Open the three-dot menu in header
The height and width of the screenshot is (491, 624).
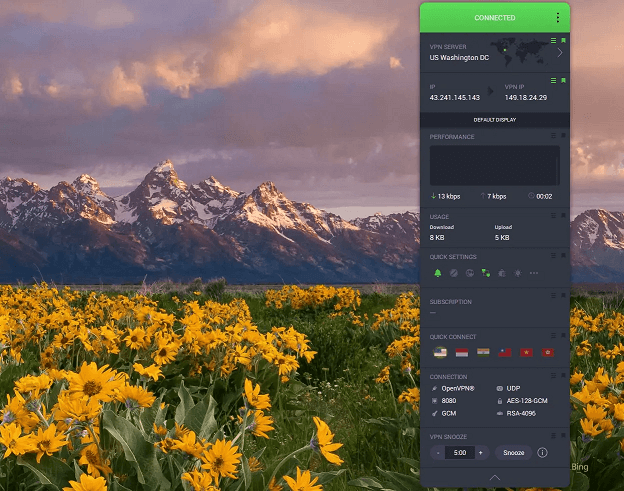557,17
